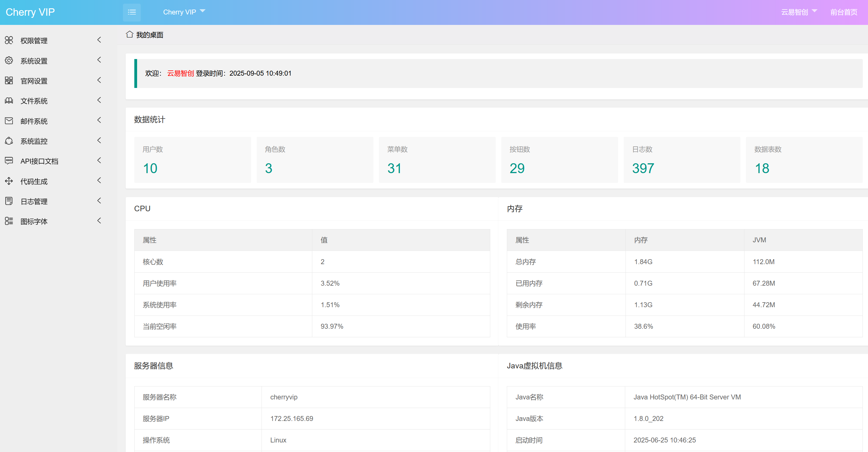Open the 日志管理 menu item
Viewport: 868px width, 452px height.
pos(34,202)
